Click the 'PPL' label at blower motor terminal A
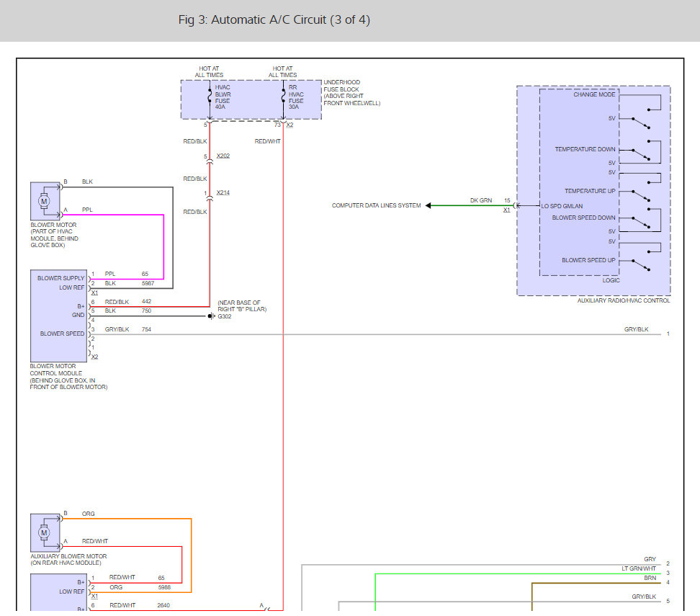Image resolution: width=700 pixels, height=616 pixels. [x=87, y=210]
